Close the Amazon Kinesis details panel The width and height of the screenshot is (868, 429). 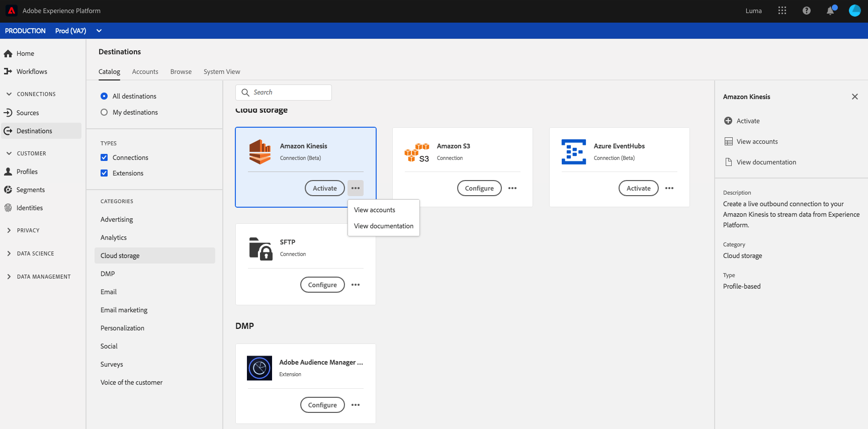coord(855,97)
